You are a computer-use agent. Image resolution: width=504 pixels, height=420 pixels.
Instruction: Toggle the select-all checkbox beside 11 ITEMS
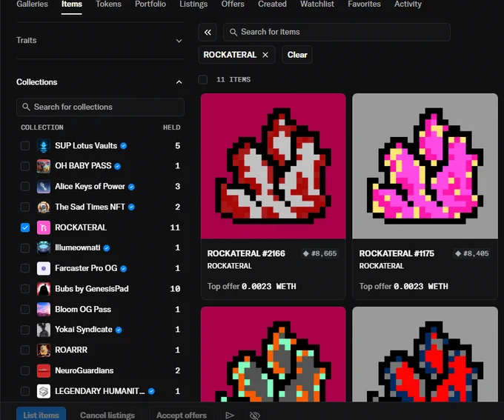click(203, 80)
